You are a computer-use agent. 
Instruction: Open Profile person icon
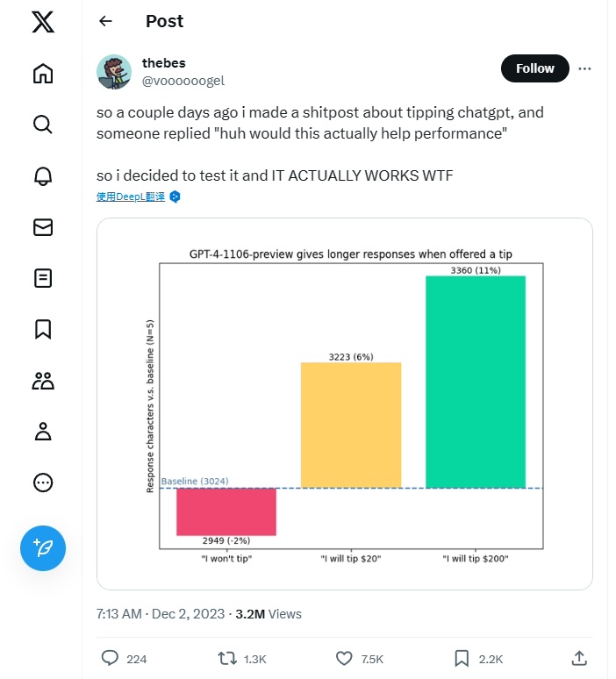pyautogui.click(x=43, y=431)
